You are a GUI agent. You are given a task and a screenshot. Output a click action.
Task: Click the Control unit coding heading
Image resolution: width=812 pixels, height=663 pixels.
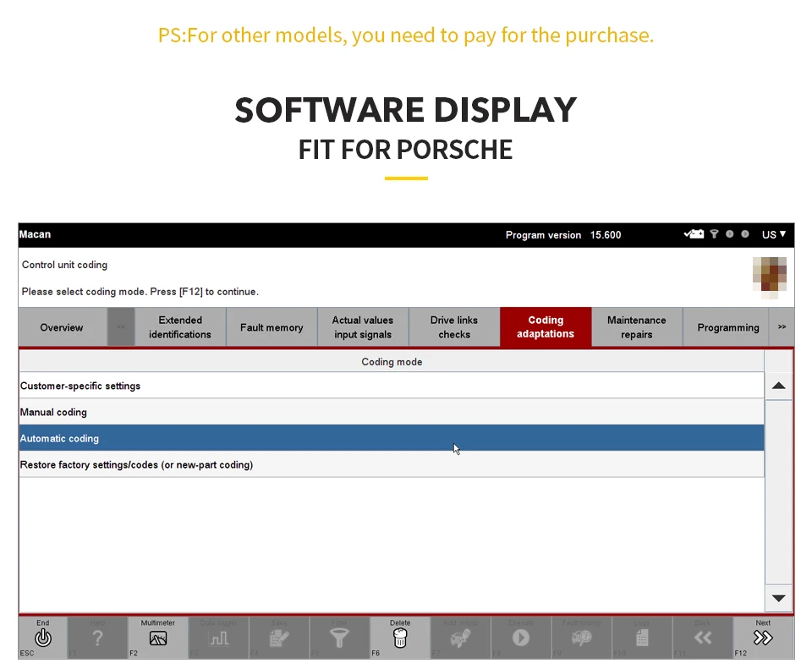click(x=65, y=265)
